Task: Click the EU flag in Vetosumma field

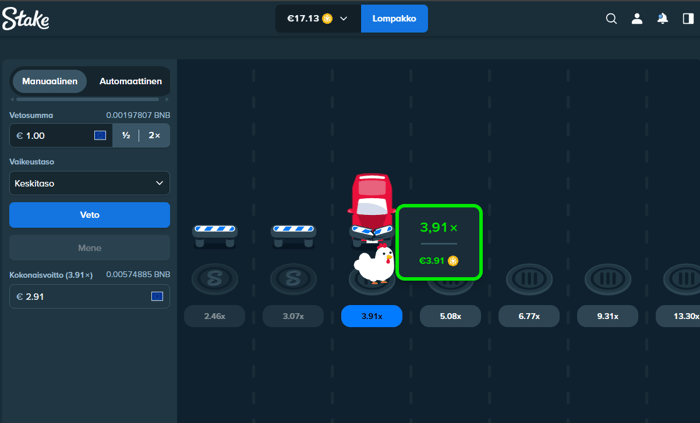Action: point(100,135)
